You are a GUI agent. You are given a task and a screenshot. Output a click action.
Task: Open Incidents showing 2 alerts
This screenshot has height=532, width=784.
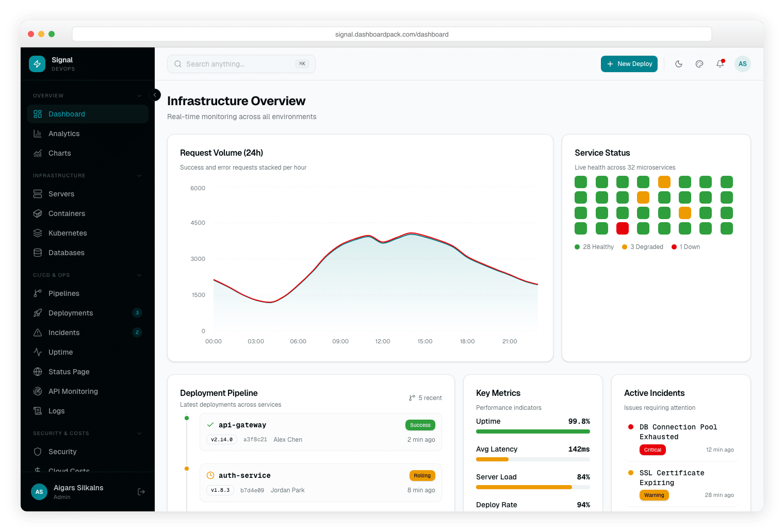63,332
